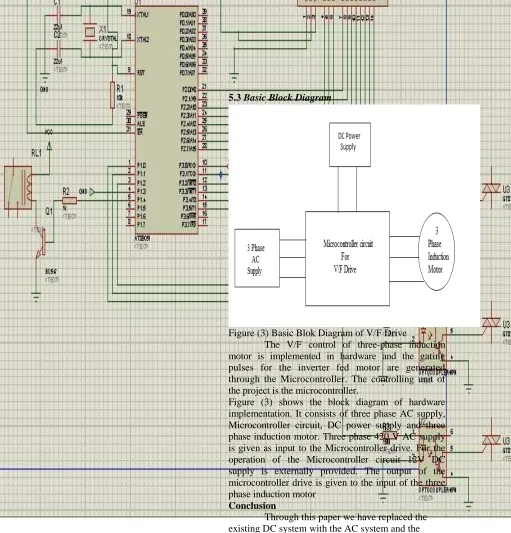Click the 'Conclusion' heading

(x=252, y=506)
